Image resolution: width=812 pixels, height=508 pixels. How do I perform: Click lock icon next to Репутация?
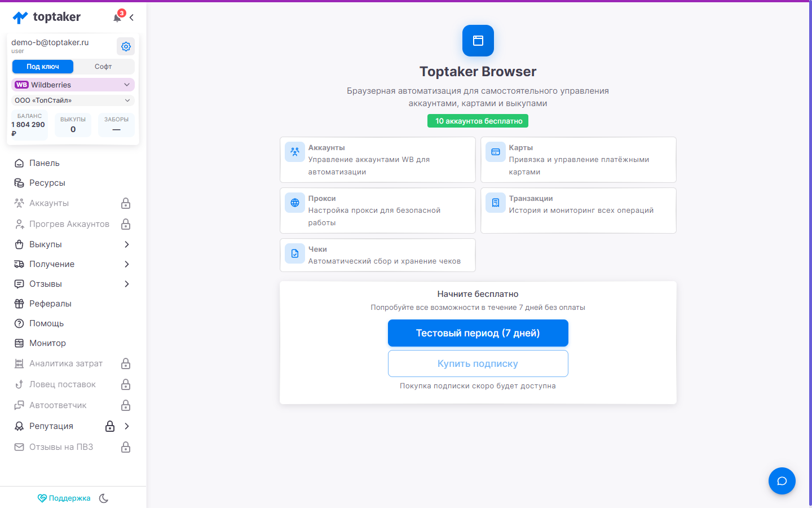[x=110, y=426]
